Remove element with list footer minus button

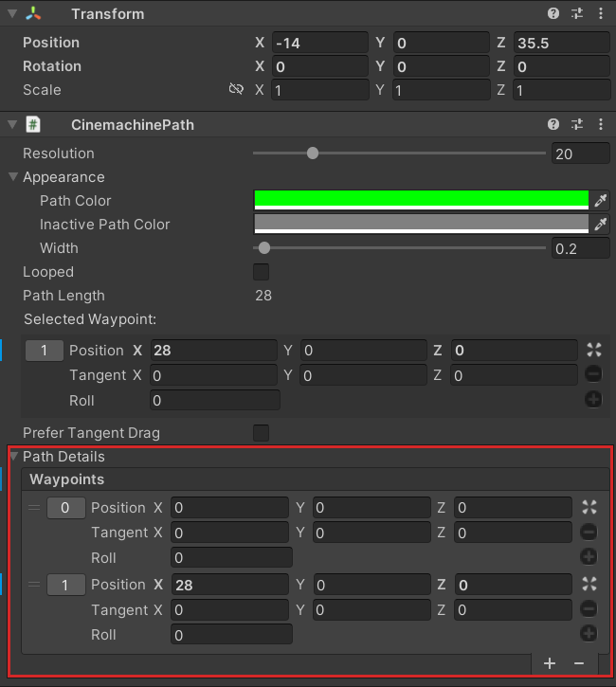[x=579, y=663]
